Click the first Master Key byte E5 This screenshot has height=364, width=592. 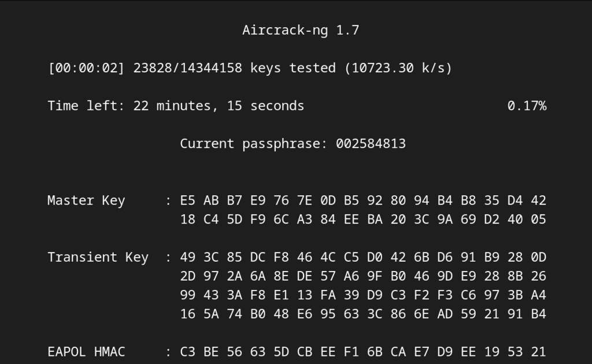tap(188, 200)
